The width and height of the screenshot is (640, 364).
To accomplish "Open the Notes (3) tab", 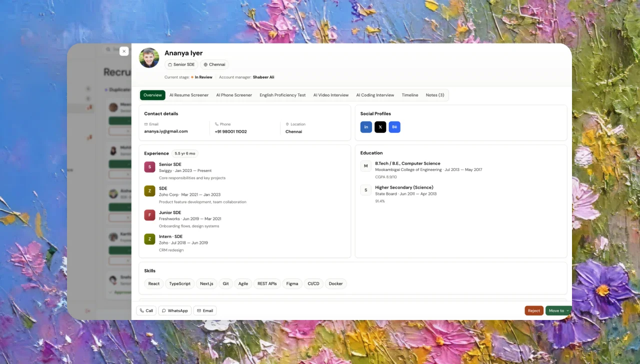I will tap(435, 95).
